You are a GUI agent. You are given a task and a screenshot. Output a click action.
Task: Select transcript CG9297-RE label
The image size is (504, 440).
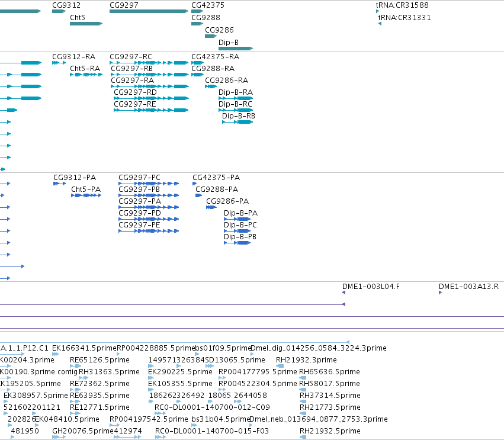coord(135,104)
